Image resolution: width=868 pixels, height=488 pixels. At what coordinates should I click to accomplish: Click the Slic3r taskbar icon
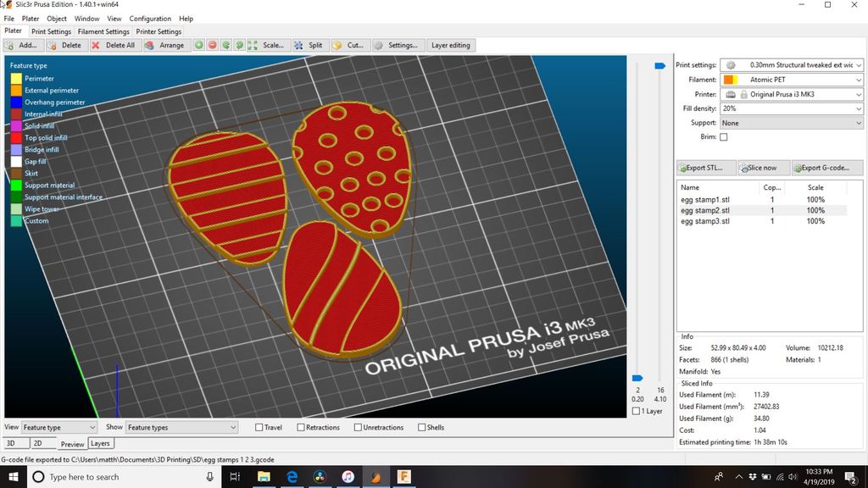coord(376,476)
